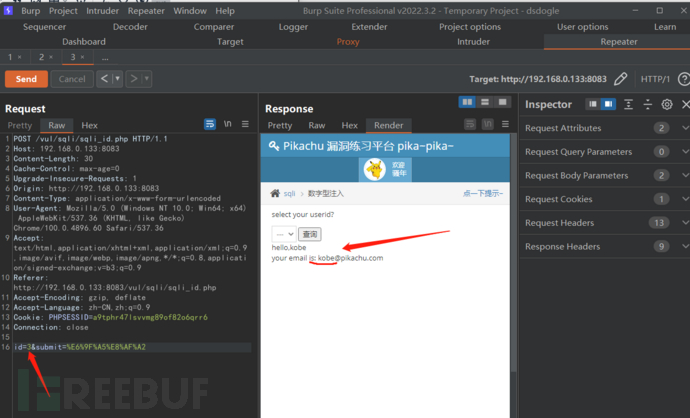Click the 点一下提示 hint link
The image size is (690, 418).
point(483,193)
